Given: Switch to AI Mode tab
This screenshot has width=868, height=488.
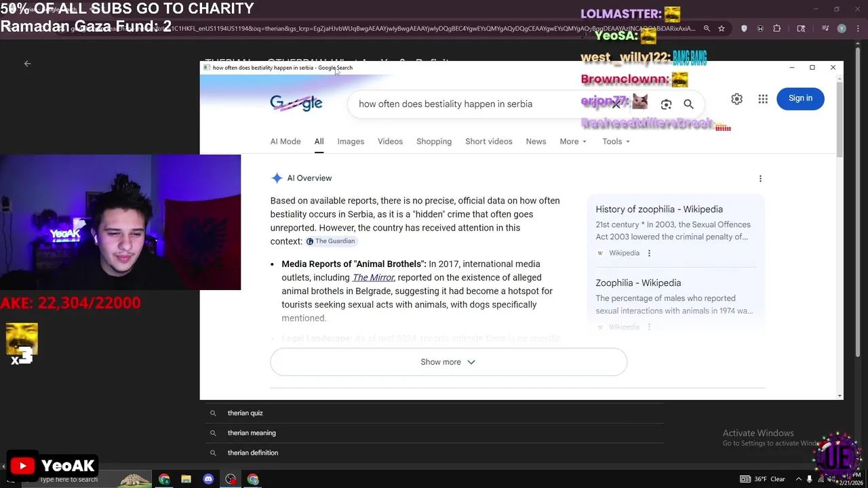Looking at the screenshot, I should pos(285,142).
